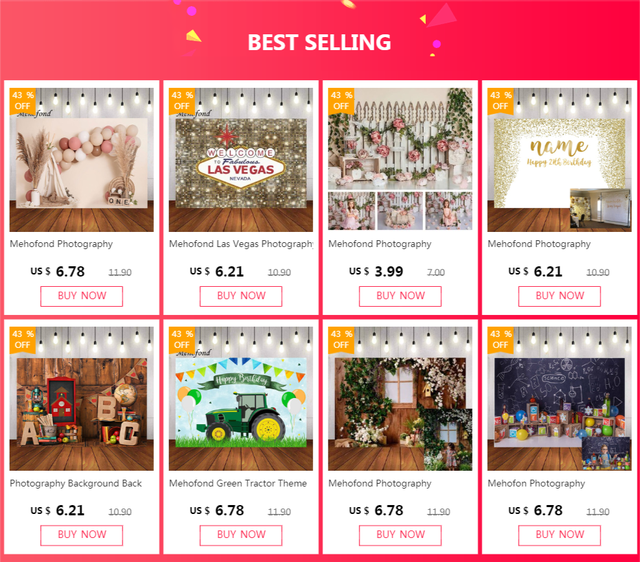Open the Las Vegas welcome sign backdrop image
This screenshot has width=640, height=562.
[x=241, y=160]
